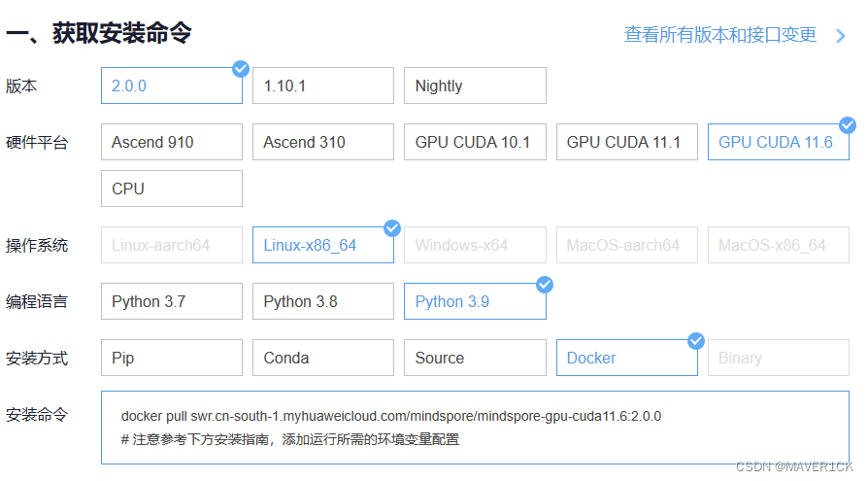Select Ascend 310 hardware platform
The height and width of the screenshot is (481, 868).
click(323, 142)
